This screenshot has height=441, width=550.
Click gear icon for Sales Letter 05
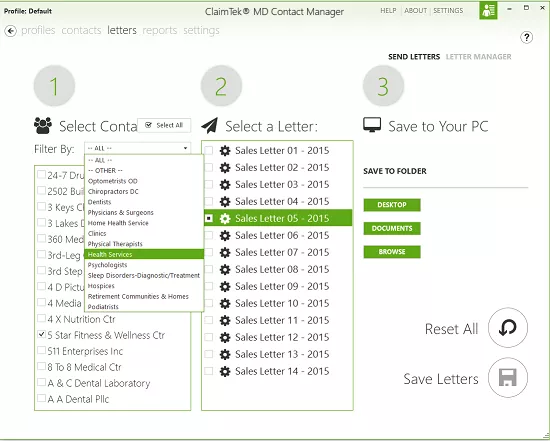click(225, 218)
